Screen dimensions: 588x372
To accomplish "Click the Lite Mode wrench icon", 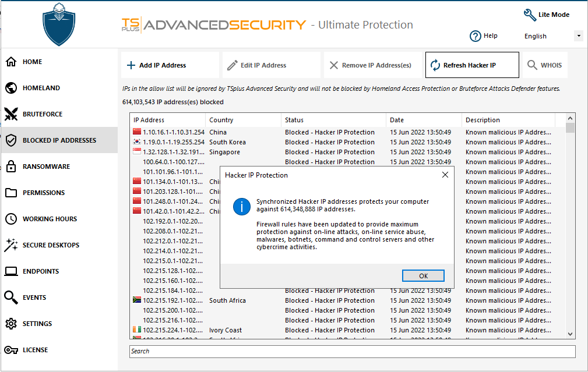I will 530,15.
